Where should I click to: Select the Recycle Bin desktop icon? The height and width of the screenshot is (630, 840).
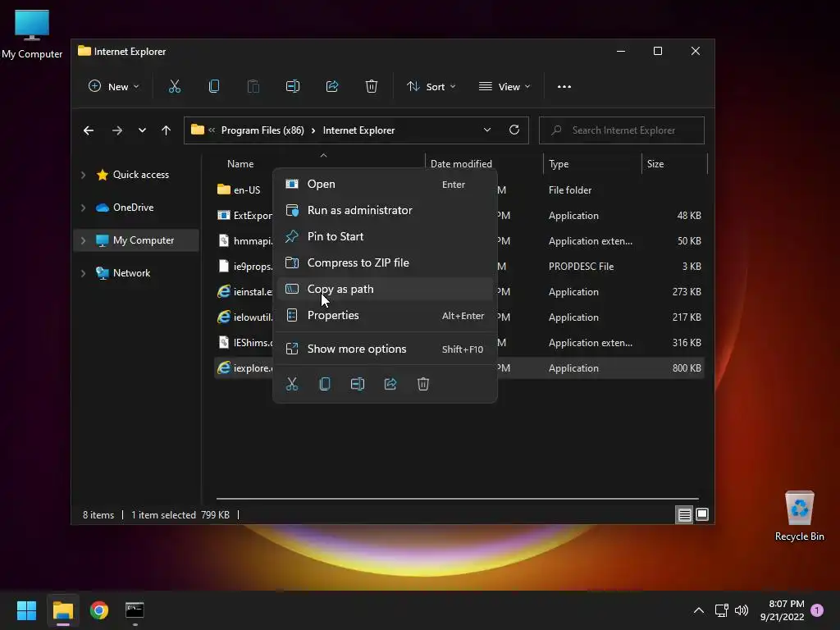point(799,516)
